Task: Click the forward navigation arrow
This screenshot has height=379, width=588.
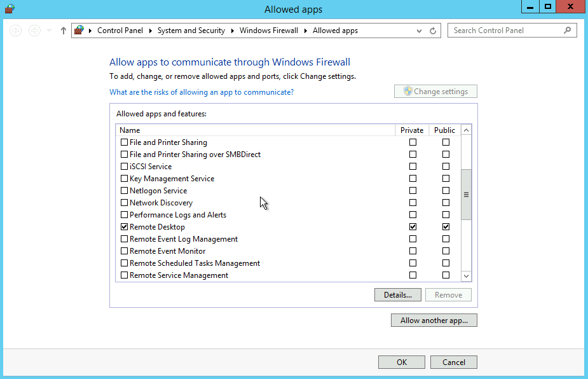Action: point(34,31)
